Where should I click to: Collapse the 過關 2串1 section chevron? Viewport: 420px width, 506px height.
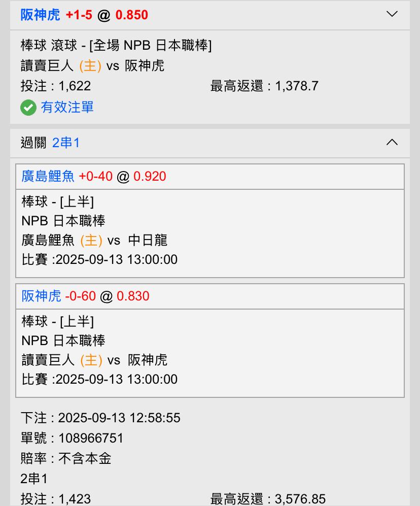392,143
